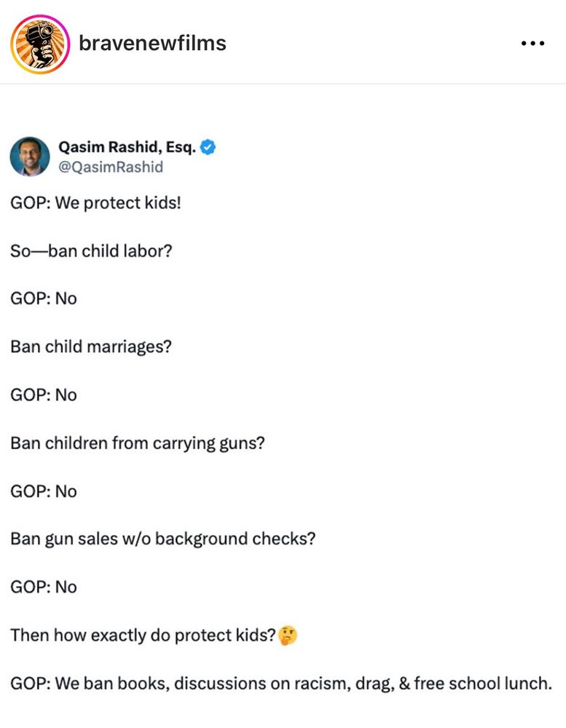This screenshot has height=728, width=566.
Task: Open the bravenewfilms profile picture
Action: [x=40, y=44]
